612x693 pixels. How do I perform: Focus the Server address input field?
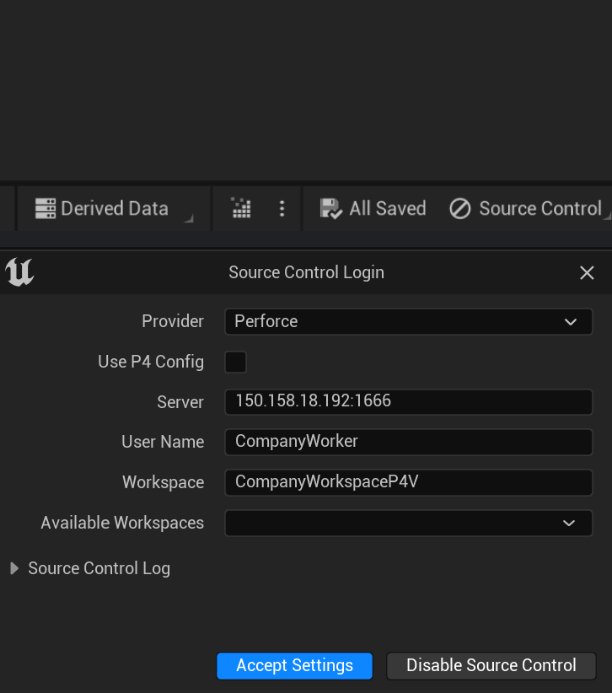(x=408, y=402)
